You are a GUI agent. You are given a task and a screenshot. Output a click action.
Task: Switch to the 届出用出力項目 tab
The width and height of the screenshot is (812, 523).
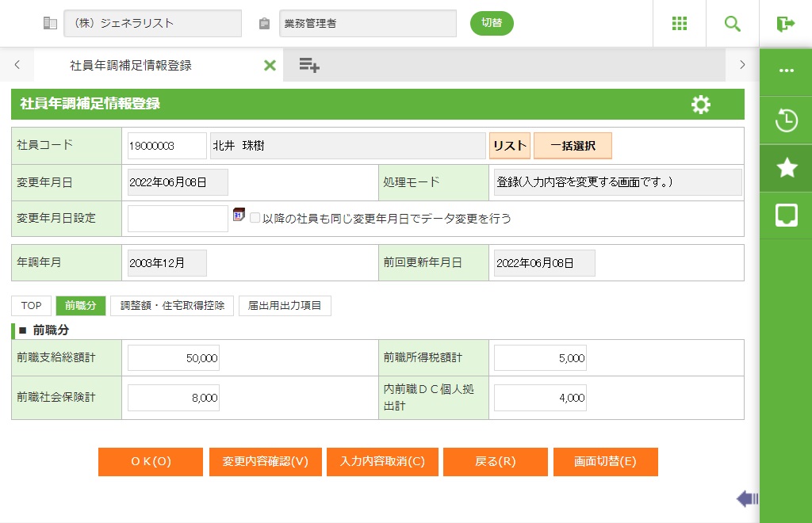point(285,306)
